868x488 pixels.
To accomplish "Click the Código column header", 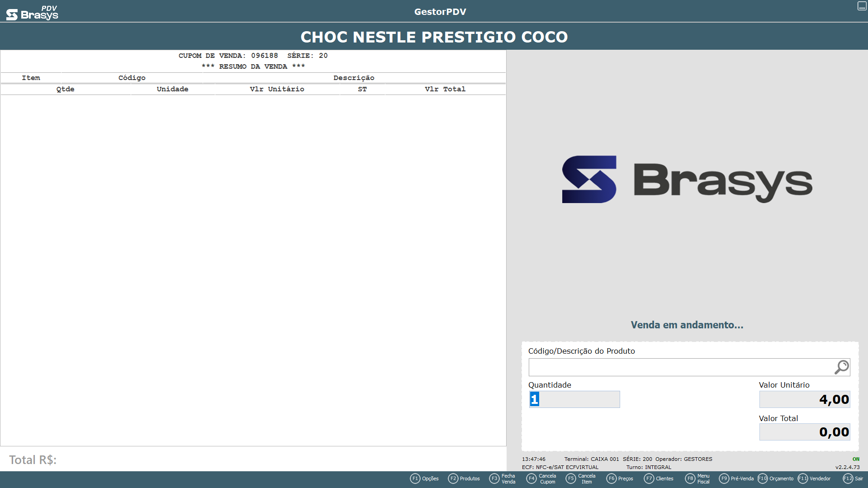I will [x=132, y=78].
